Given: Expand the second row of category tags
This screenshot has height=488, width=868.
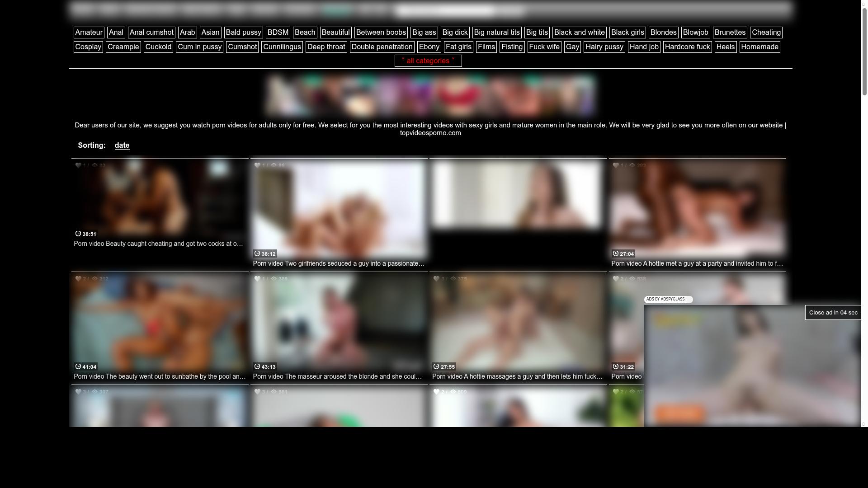Looking at the screenshot, I should click(428, 61).
